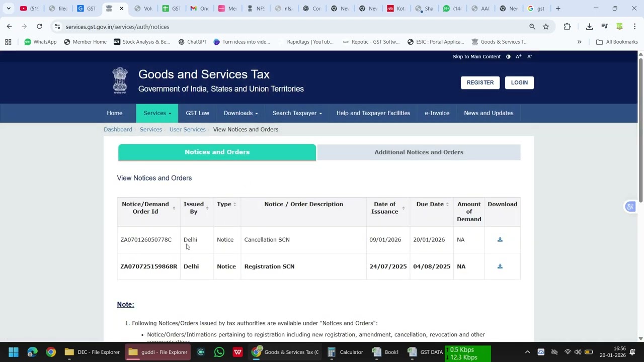The height and width of the screenshot is (362, 644).
Task: Open WhatsApp from the taskbar
Action: [219, 352]
